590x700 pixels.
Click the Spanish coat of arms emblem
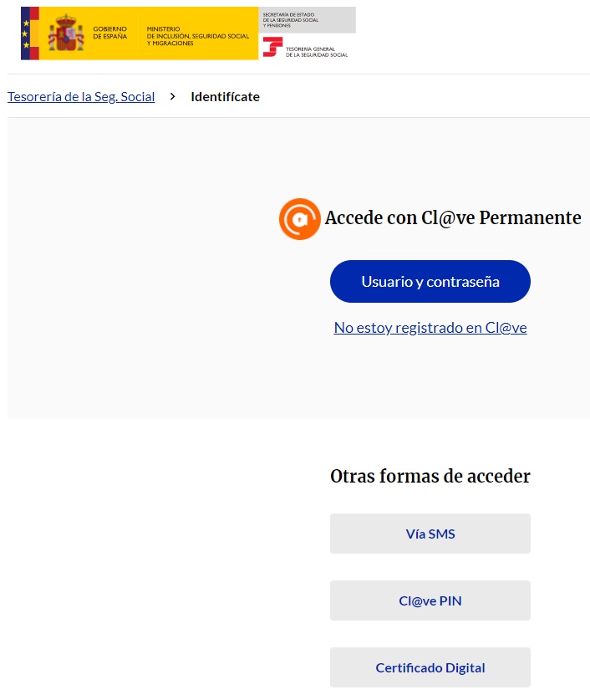66,33
